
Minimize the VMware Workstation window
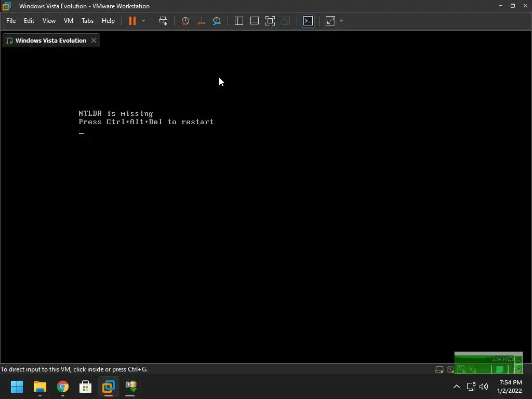point(500,6)
